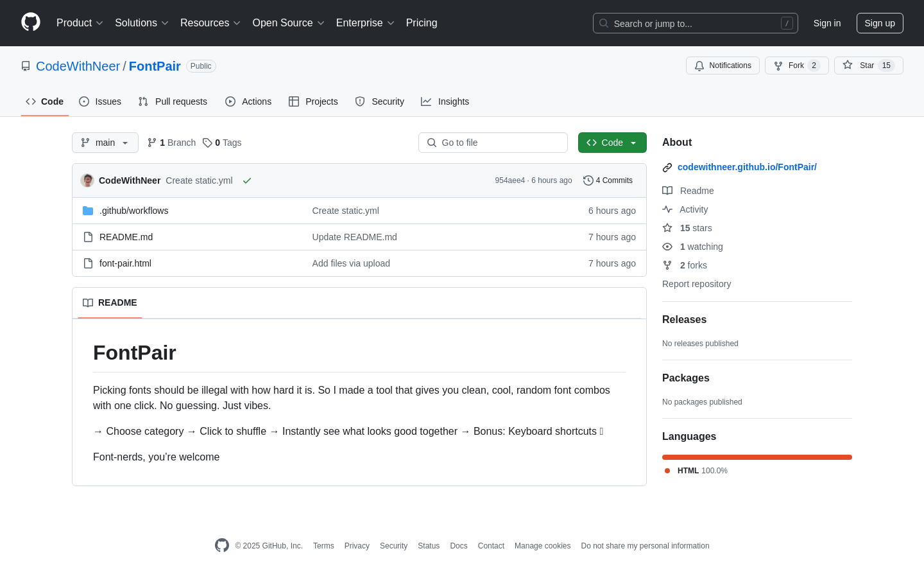View 1 watching link
The height and width of the screenshot is (578, 924).
pos(692,247)
